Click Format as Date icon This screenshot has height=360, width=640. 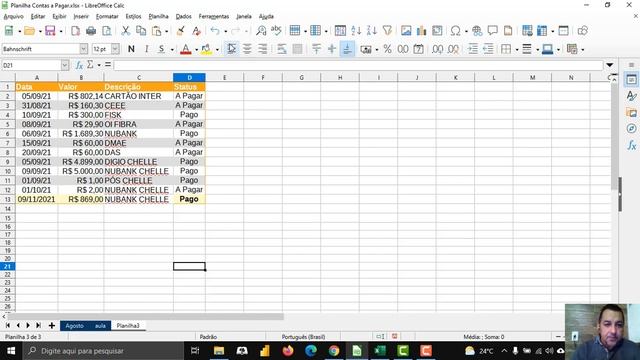click(x=418, y=49)
